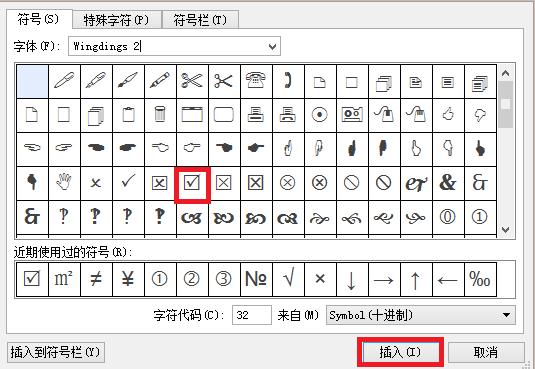Image resolution: width=535 pixels, height=369 pixels.
Task: Pick the bold prohibition sign symbol
Action: coord(384,183)
